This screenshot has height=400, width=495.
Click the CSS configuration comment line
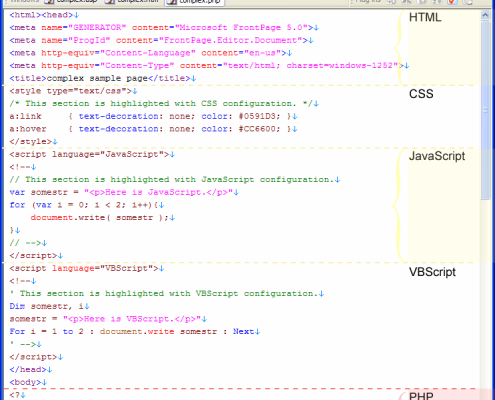[x=164, y=104]
